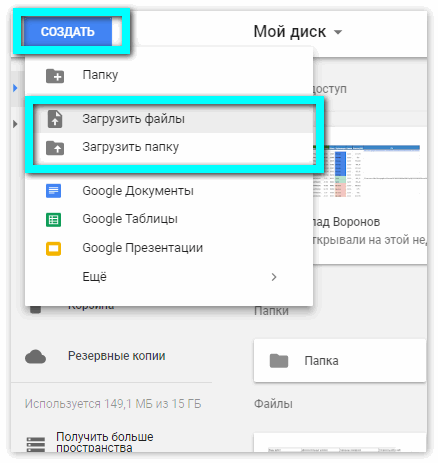Screen dimensions: 438x463
Task: Click the storage servers icon
Action: click(36, 444)
